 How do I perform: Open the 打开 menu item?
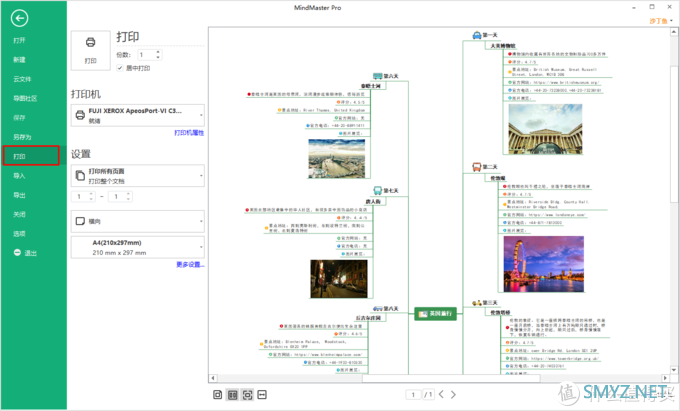pyautogui.click(x=19, y=40)
